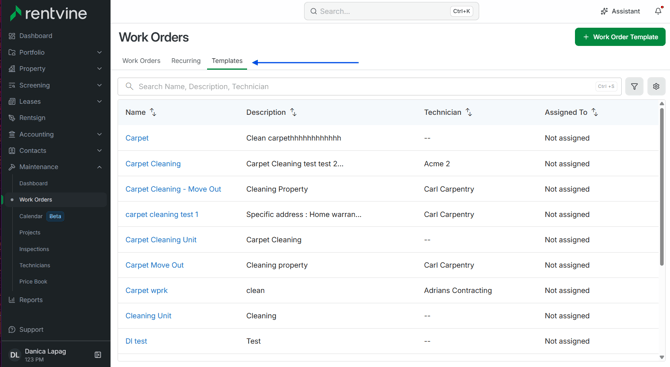The width and height of the screenshot is (670, 367).
Task: Switch to the Work Orders tab
Action: point(141,61)
